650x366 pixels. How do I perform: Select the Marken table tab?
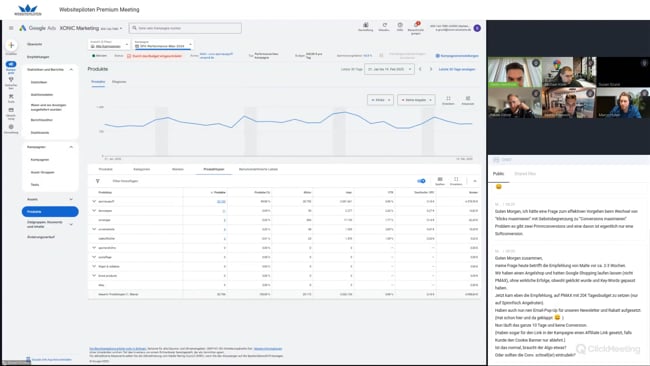177,169
